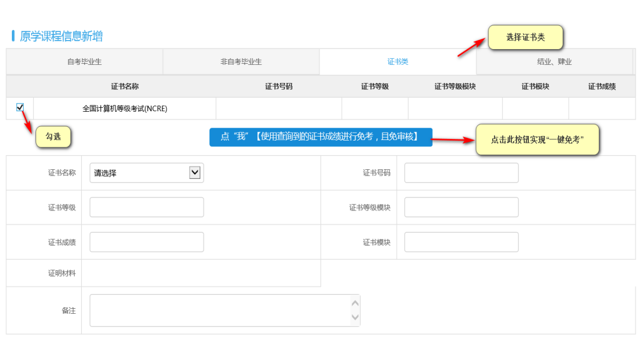Click the yellow 选择证书类 callout
644x342 pixels.
point(525,37)
